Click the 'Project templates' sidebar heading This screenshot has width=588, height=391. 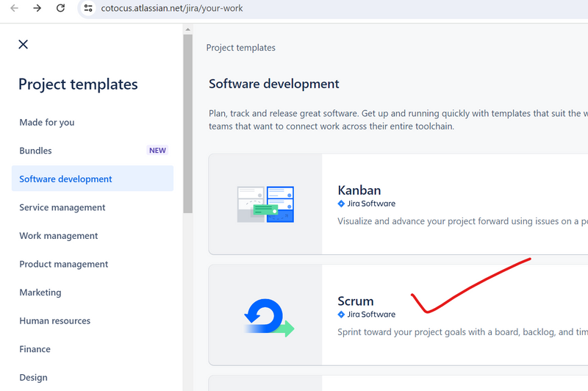[x=78, y=85]
